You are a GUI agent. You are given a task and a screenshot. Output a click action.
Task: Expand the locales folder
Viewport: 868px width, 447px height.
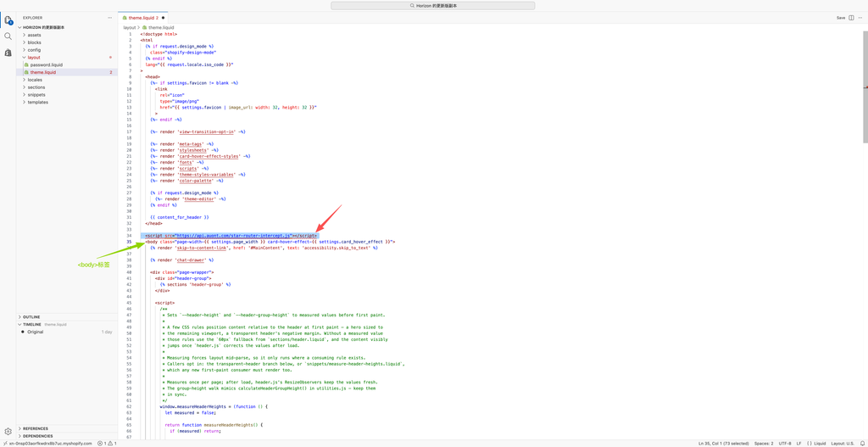pos(35,80)
